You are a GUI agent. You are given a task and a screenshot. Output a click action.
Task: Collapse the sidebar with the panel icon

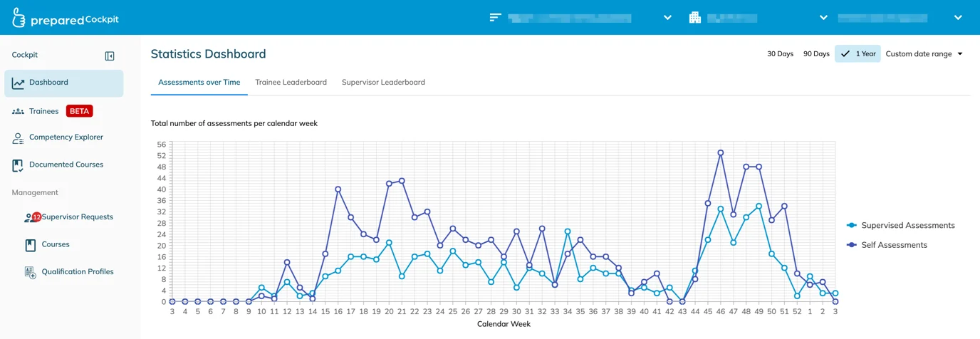[x=110, y=56]
